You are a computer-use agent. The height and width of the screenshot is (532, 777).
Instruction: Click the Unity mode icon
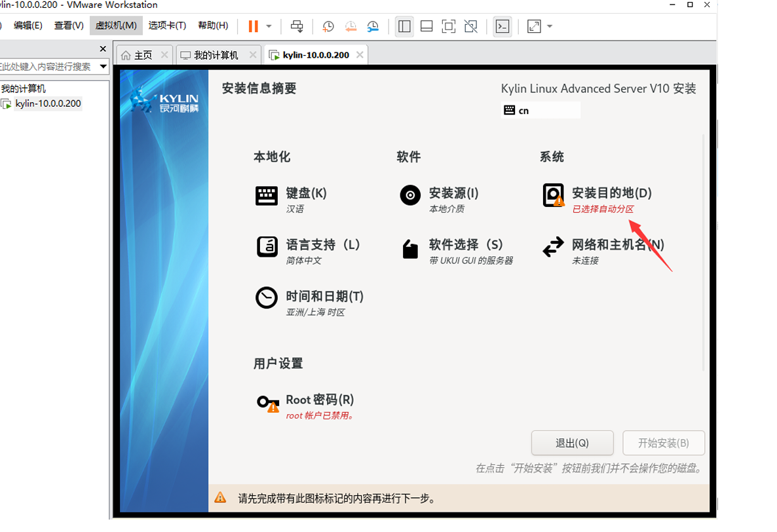(x=471, y=26)
